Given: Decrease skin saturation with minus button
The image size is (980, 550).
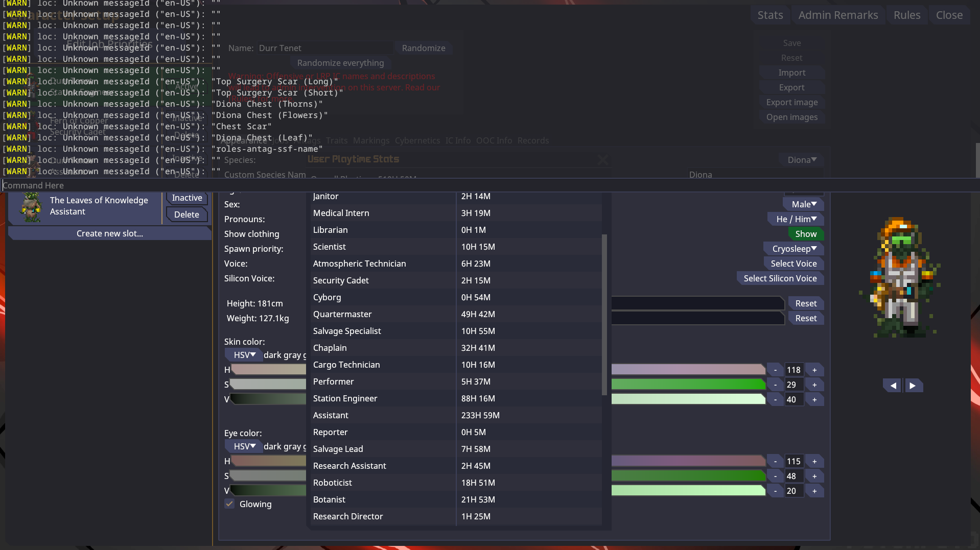Looking at the screenshot, I should [x=775, y=385].
